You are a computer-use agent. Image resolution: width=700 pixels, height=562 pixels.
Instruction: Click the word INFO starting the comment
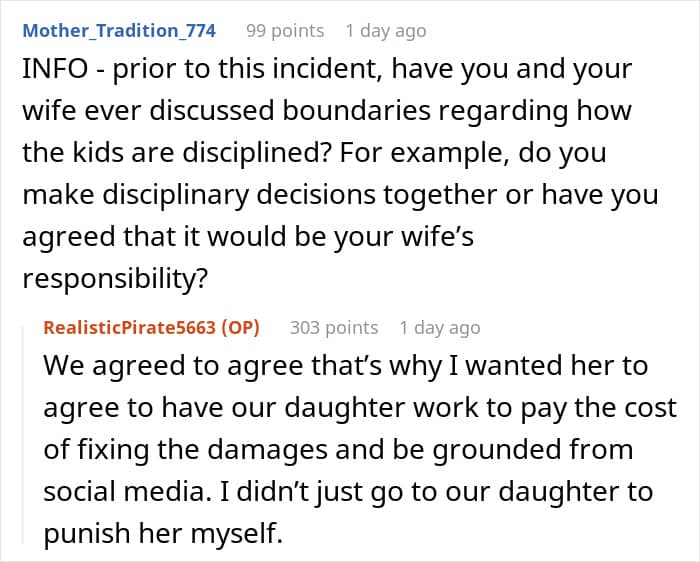(55, 69)
